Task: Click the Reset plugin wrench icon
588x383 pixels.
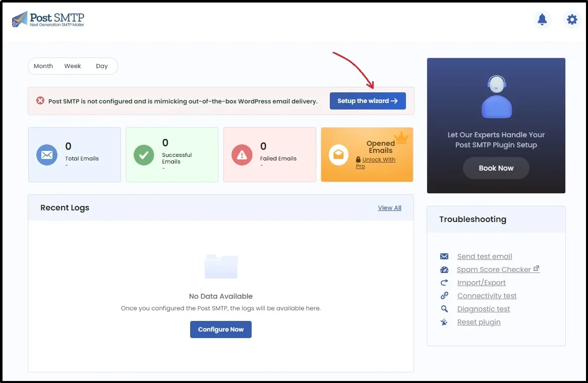Action: 444,322
